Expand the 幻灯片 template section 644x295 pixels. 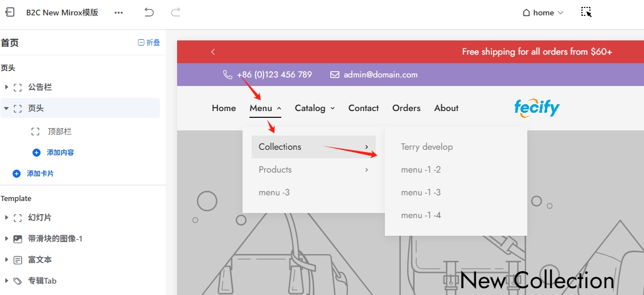pyautogui.click(x=6, y=218)
